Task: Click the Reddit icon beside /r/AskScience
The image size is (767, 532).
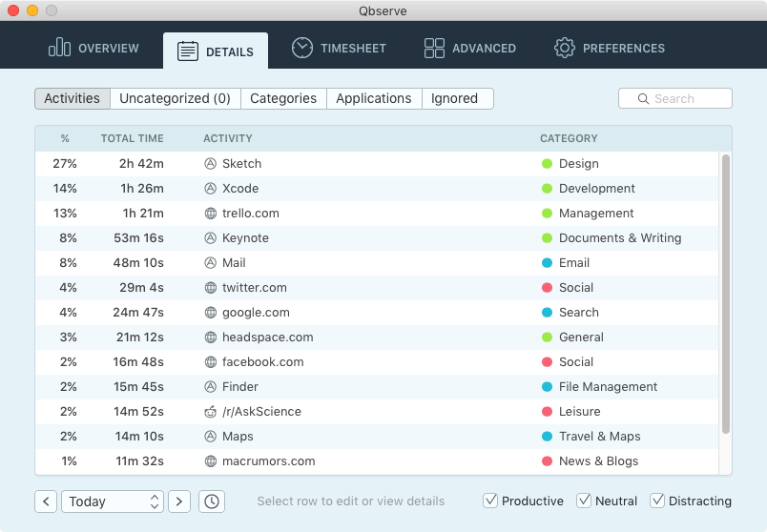Action: click(210, 412)
